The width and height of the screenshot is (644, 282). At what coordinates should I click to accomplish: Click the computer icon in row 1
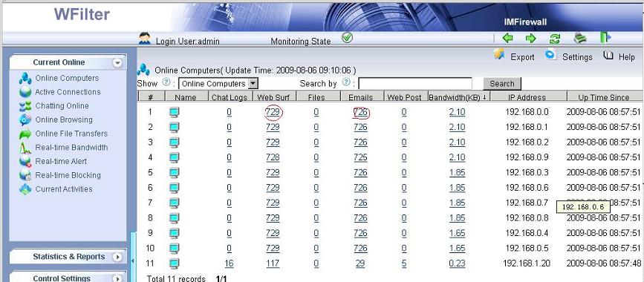[x=174, y=113]
